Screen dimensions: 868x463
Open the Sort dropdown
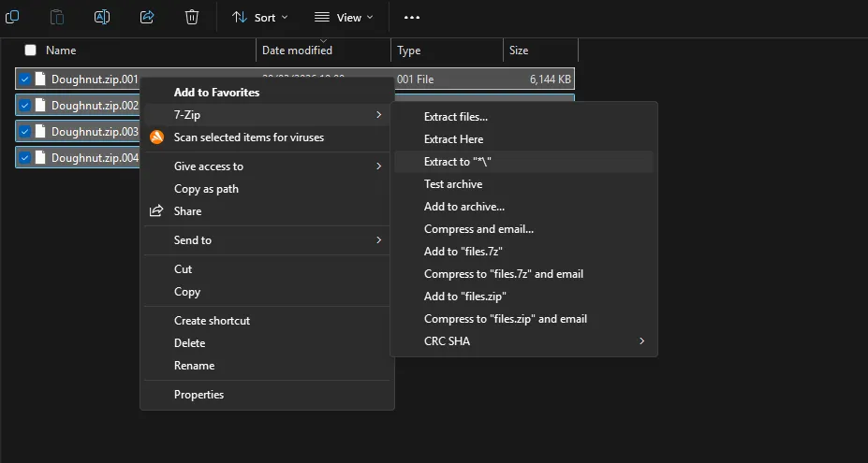pyautogui.click(x=260, y=17)
